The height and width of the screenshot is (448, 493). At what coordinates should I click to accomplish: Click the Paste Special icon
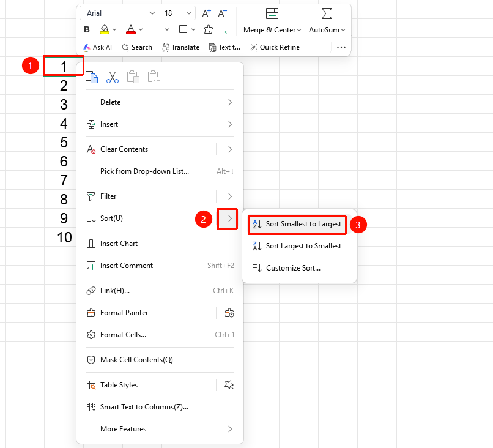[x=154, y=77]
